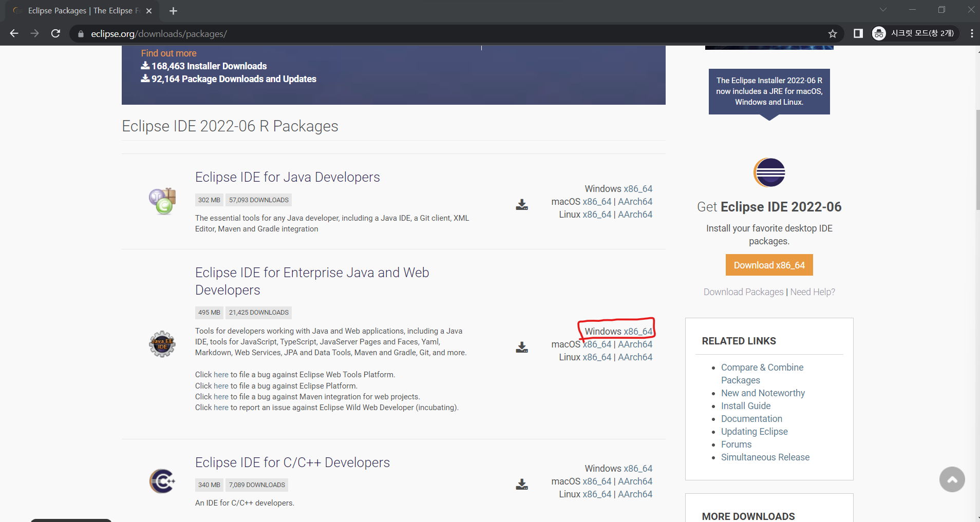Open Find out more link
Viewport: 980px width, 522px height.
[168, 53]
